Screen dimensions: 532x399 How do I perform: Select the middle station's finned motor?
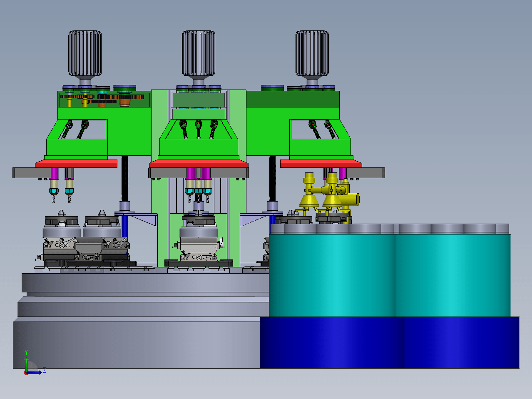[199, 54]
